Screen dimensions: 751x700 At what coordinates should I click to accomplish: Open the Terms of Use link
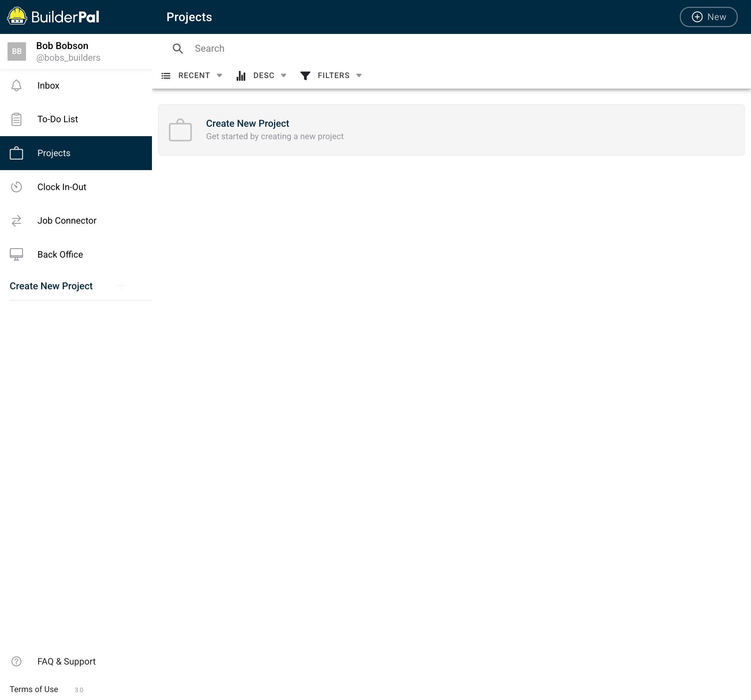pyautogui.click(x=34, y=689)
